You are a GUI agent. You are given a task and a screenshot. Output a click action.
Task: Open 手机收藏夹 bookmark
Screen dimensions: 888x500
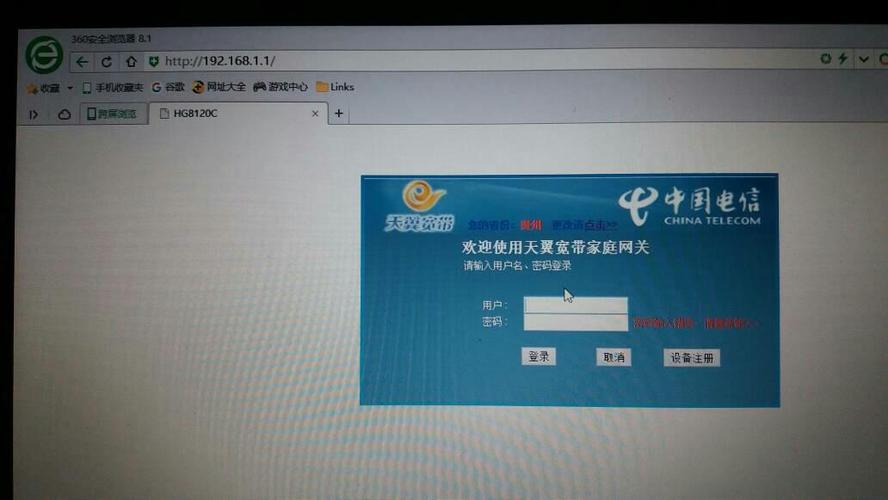(x=113, y=87)
